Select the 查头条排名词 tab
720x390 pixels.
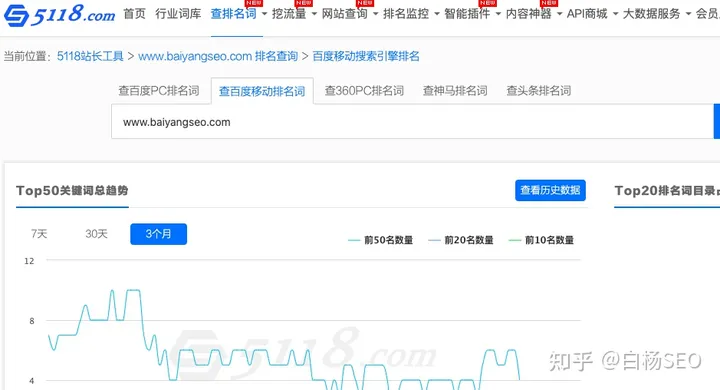pos(539,90)
